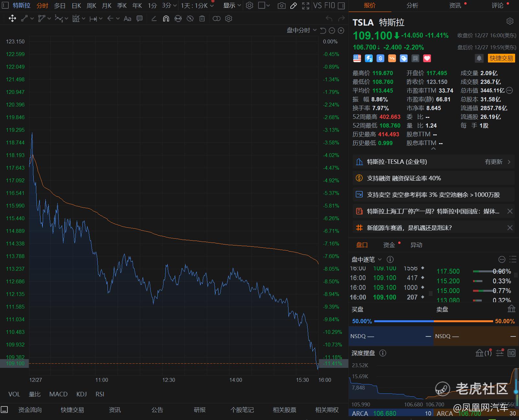Viewport: 519px width, 420px height.
Task: Dismiss the 特斯拉上海工厂 news banner
Action: (x=510, y=211)
